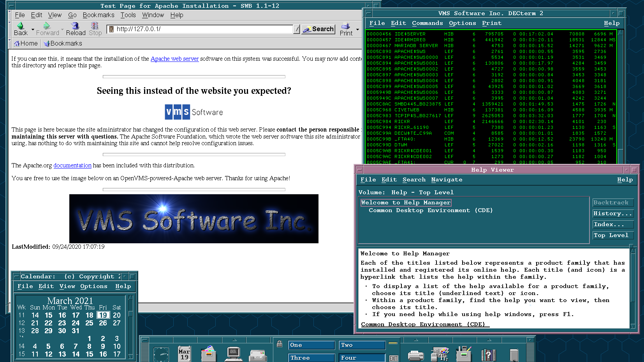Open browser Bookmarks menu

99,15
